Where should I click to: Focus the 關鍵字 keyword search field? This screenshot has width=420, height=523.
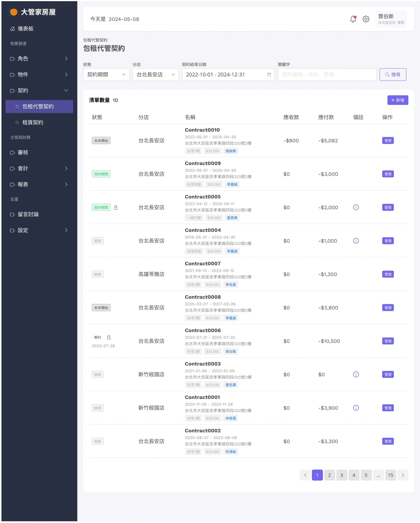pos(327,75)
